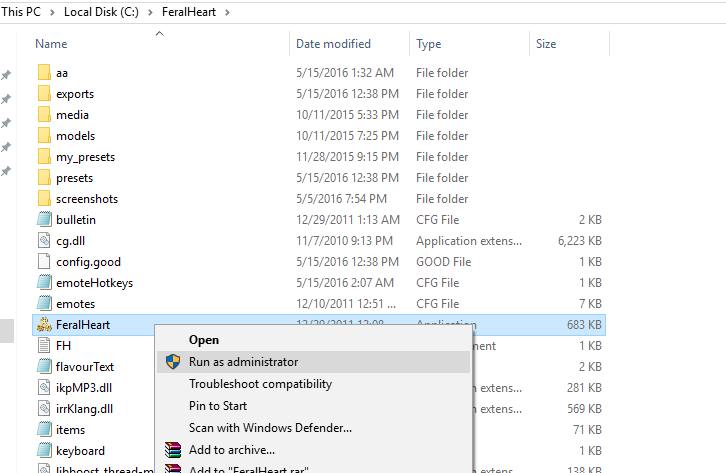Expand the arrow after FeralHeart breadcrumb
The width and height of the screenshot is (726, 473).
(x=227, y=12)
